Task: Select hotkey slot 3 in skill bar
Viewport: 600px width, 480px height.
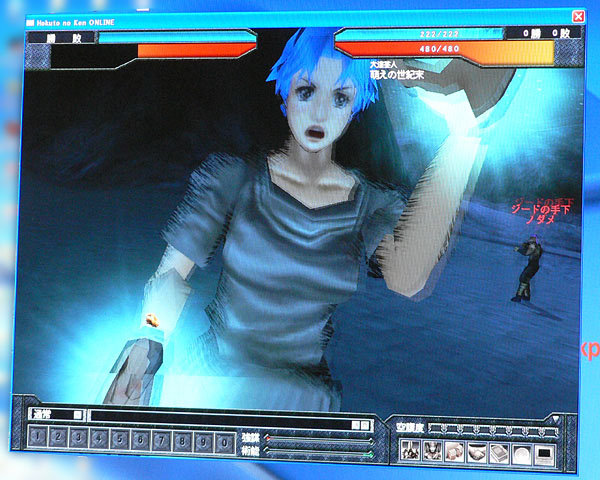Action: (79, 438)
